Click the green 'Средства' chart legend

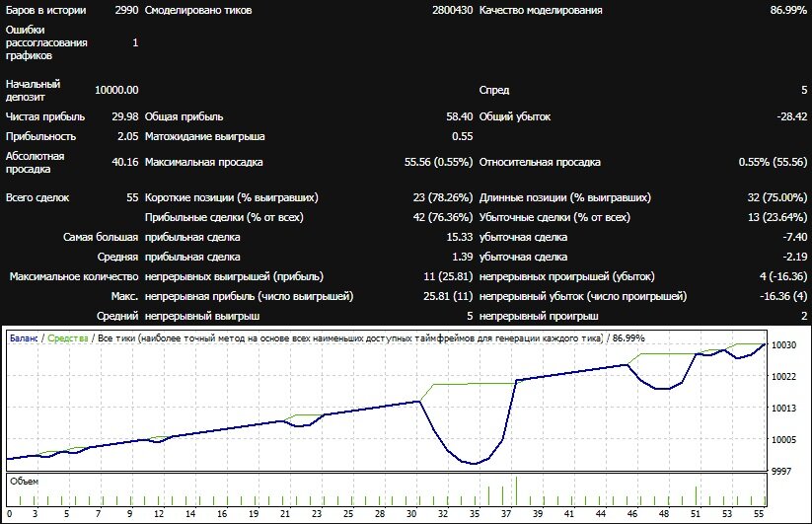point(67,338)
